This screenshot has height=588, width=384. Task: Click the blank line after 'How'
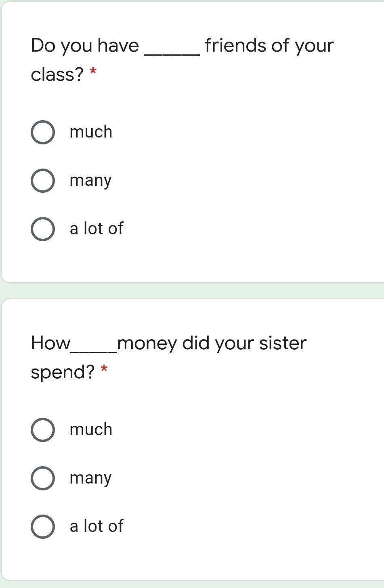coord(94,351)
